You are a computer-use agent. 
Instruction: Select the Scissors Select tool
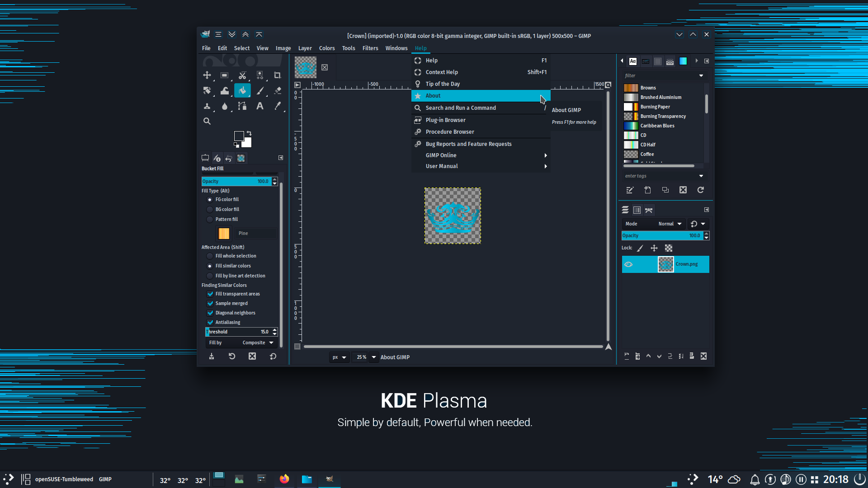(x=242, y=75)
